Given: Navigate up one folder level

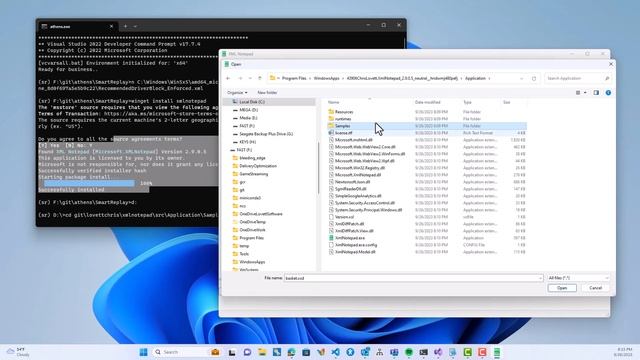Looking at the screenshot, I should (x=260, y=78).
